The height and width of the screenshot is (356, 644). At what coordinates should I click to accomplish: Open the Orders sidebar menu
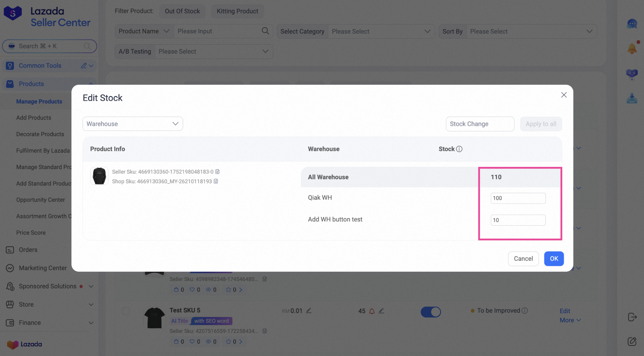coord(28,250)
